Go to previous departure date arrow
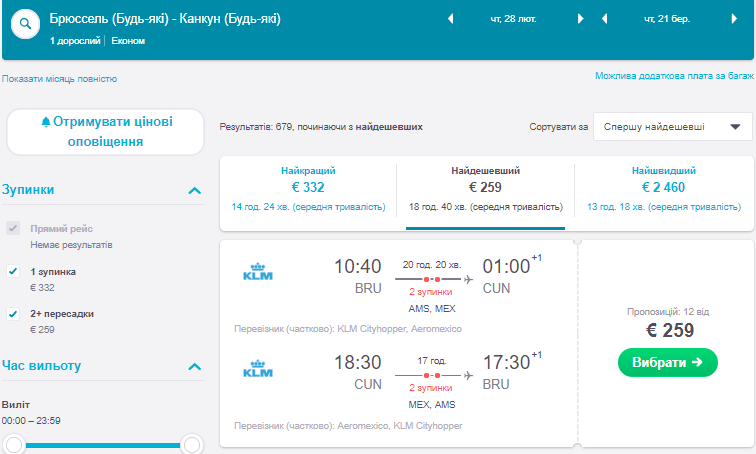Viewport: 756px width, 454px height. (x=450, y=19)
